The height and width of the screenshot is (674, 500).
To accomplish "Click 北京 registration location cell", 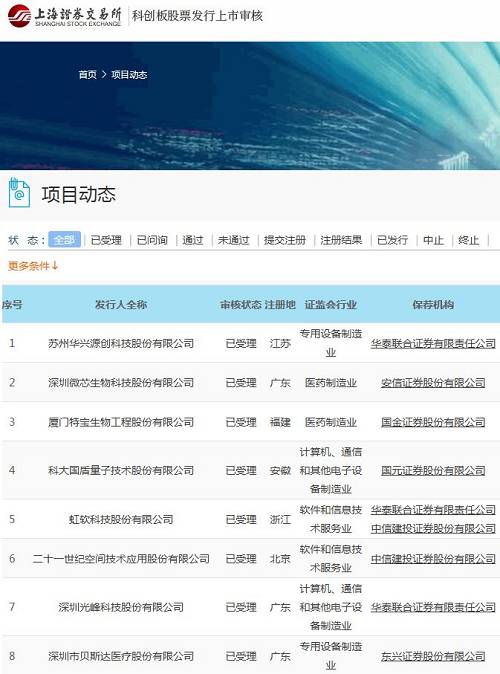I will point(280,558).
